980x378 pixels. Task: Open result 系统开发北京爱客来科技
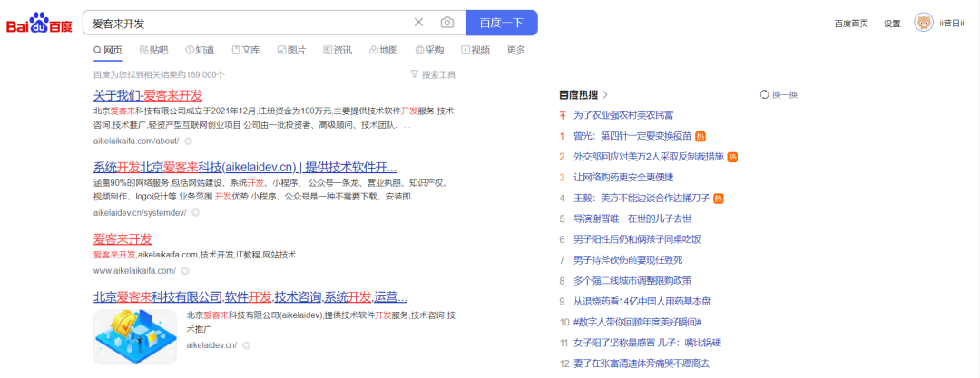244,167
